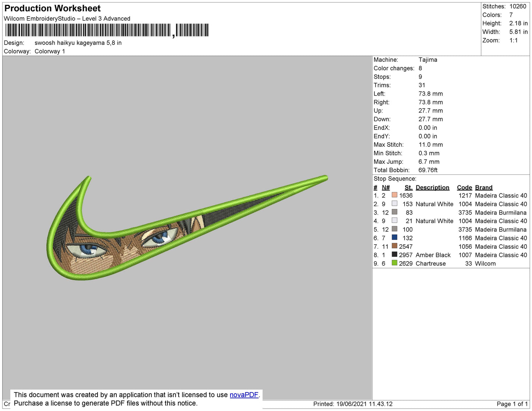
Task: Click the Right value 73.8 mm
Action: click(431, 102)
